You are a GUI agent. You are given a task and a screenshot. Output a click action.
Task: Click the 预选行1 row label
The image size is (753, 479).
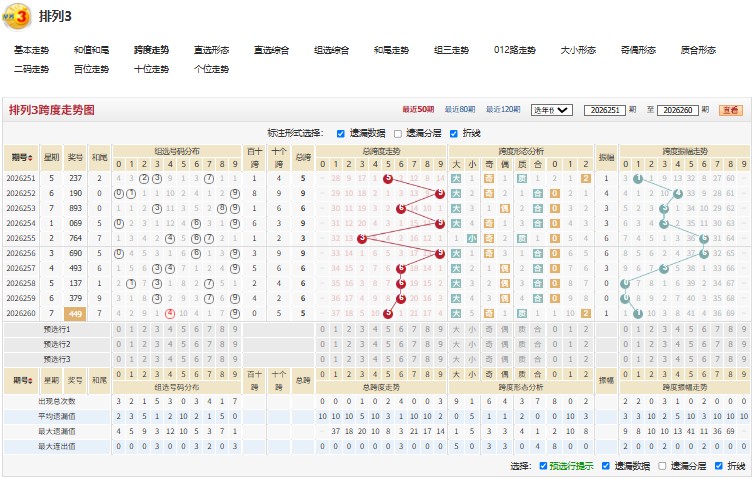click(x=57, y=330)
